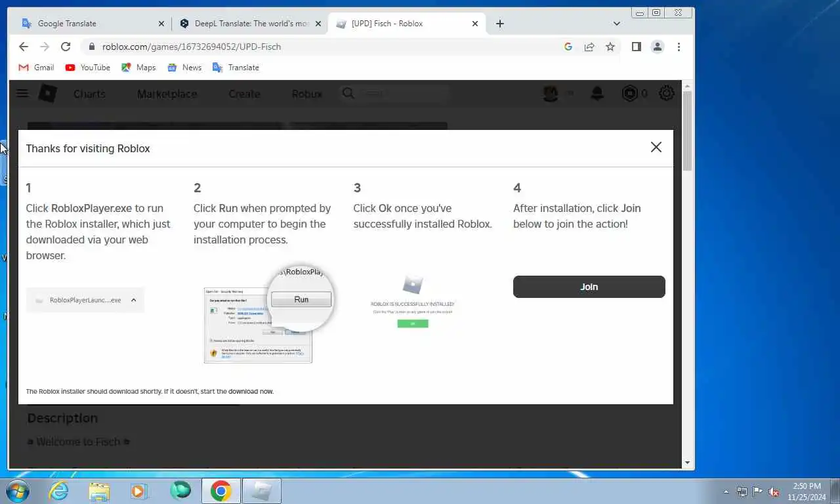Viewport: 840px width, 504px height.
Task: Open Create in Roblox navigation
Action: [244, 94]
